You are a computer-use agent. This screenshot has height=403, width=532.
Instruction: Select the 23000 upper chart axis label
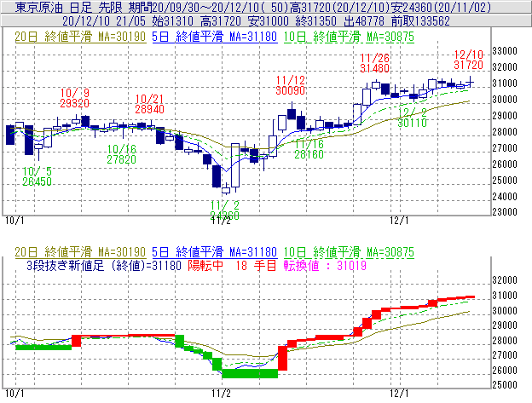pyautogui.click(x=505, y=212)
